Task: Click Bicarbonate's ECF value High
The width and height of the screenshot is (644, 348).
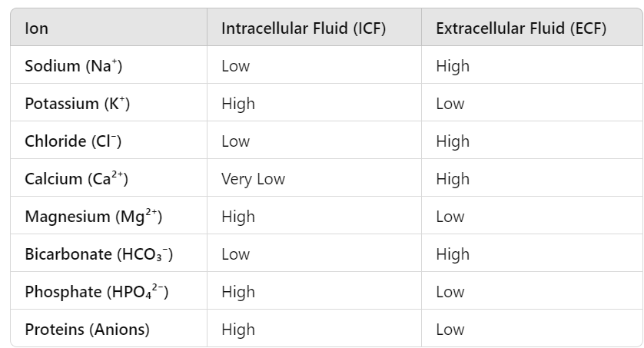Action: (452, 254)
